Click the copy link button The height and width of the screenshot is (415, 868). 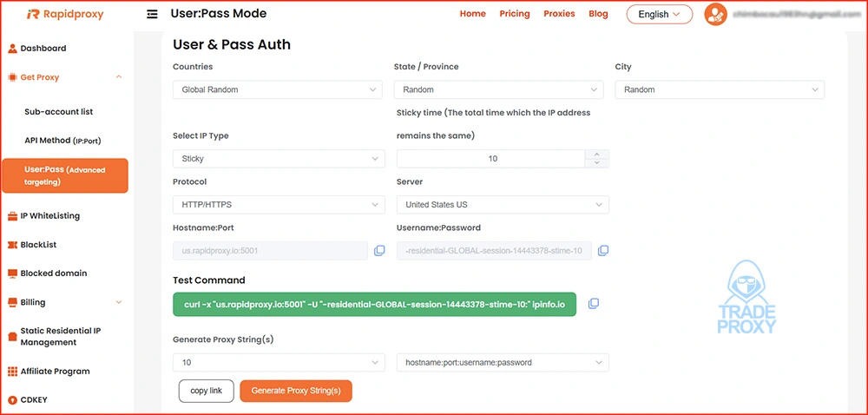click(206, 392)
